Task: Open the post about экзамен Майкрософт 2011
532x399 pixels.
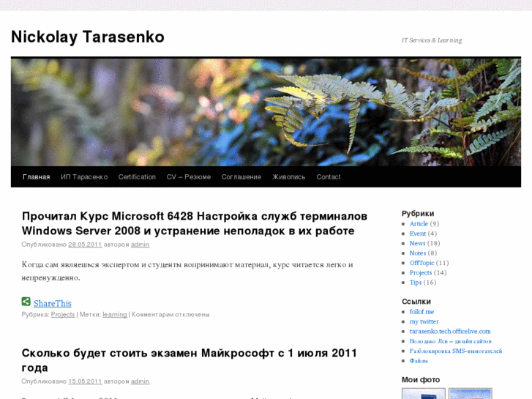Action: [x=190, y=360]
